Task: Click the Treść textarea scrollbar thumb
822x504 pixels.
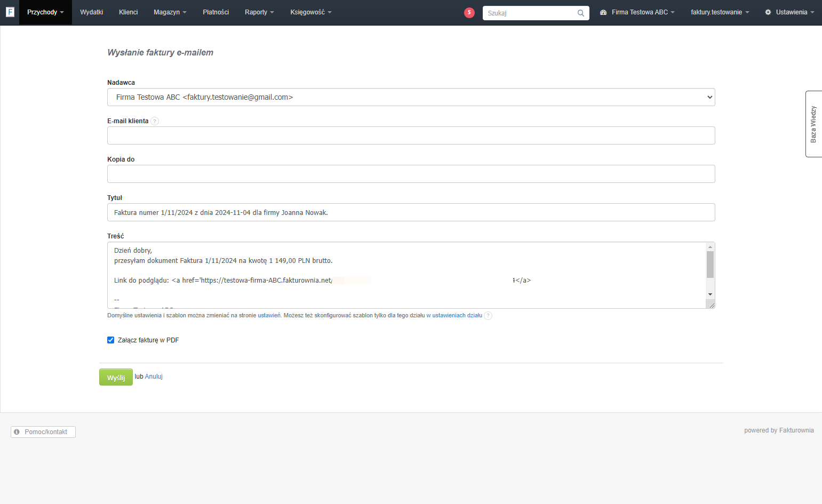Action: pyautogui.click(x=710, y=265)
